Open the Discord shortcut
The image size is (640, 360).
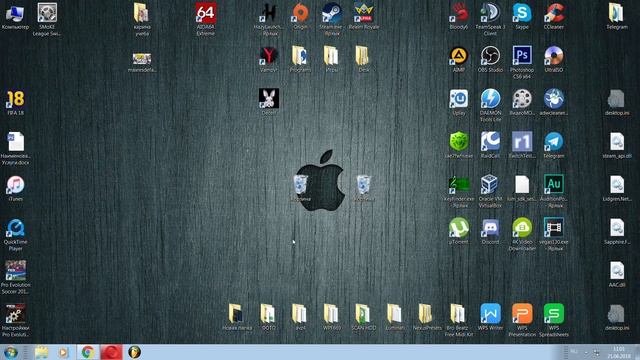[490, 228]
